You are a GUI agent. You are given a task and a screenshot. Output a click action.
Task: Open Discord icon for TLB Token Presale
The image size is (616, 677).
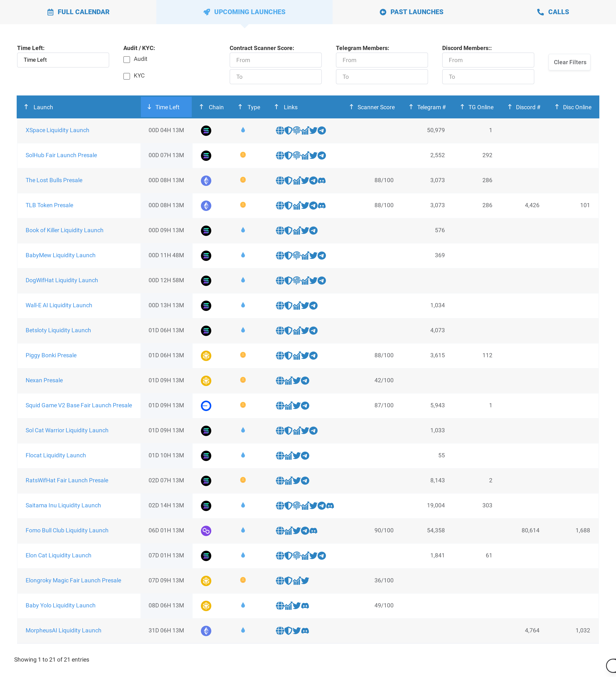point(322,206)
